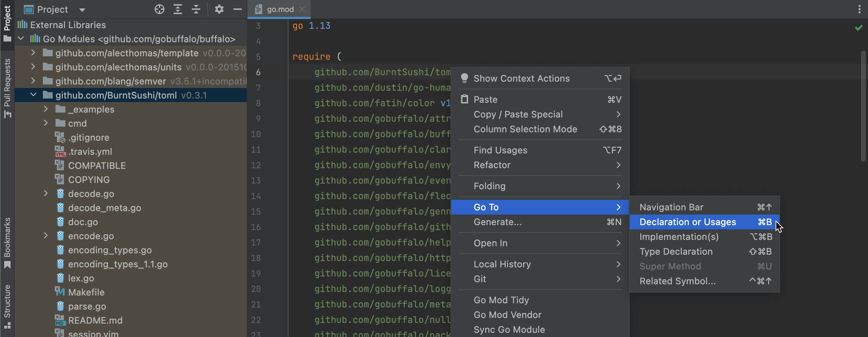This screenshot has height=337, width=868.
Task: Expand the _examples folder
Action: (x=46, y=109)
